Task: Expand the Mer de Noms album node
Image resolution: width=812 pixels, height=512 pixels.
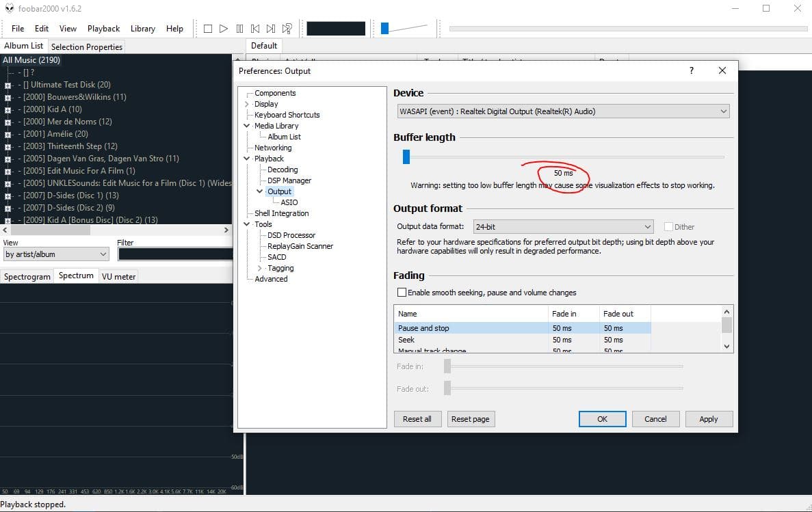Action: pos(8,122)
